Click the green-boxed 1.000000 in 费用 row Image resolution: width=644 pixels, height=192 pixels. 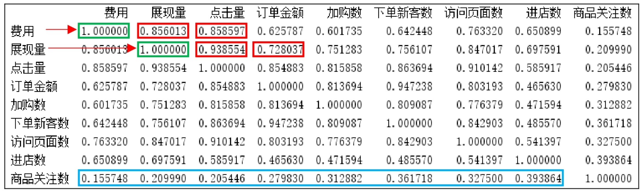(x=104, y=31)
